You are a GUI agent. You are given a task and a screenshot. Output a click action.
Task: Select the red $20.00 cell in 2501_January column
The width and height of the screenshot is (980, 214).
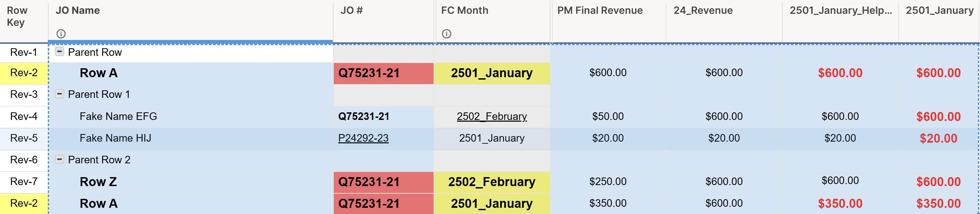pos(938,138)
